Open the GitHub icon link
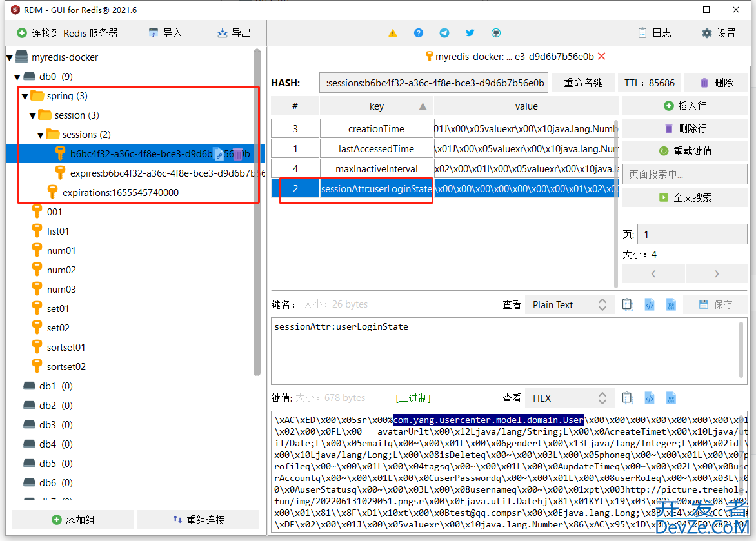Image resolution: width=756 pixels, height=541 pixels. tap(495, 33)
